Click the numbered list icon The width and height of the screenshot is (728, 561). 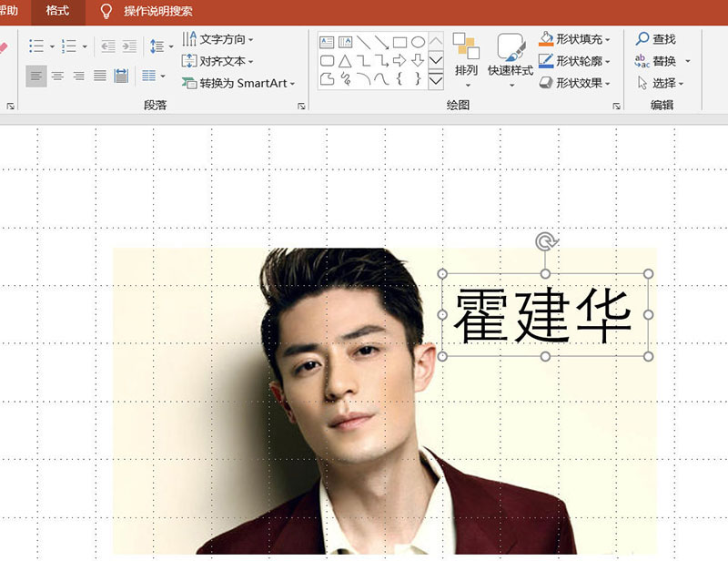pos(69,46)
